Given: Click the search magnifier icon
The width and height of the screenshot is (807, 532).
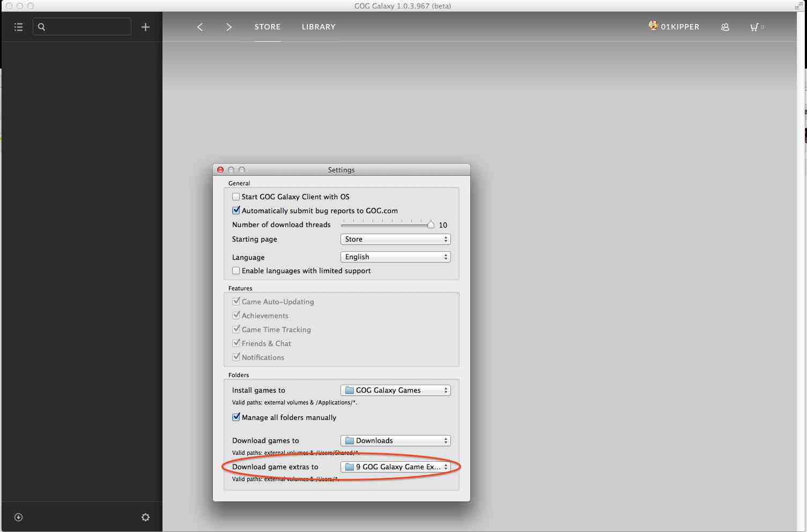Looking at the screenshot, I should [x=41, y=27].
